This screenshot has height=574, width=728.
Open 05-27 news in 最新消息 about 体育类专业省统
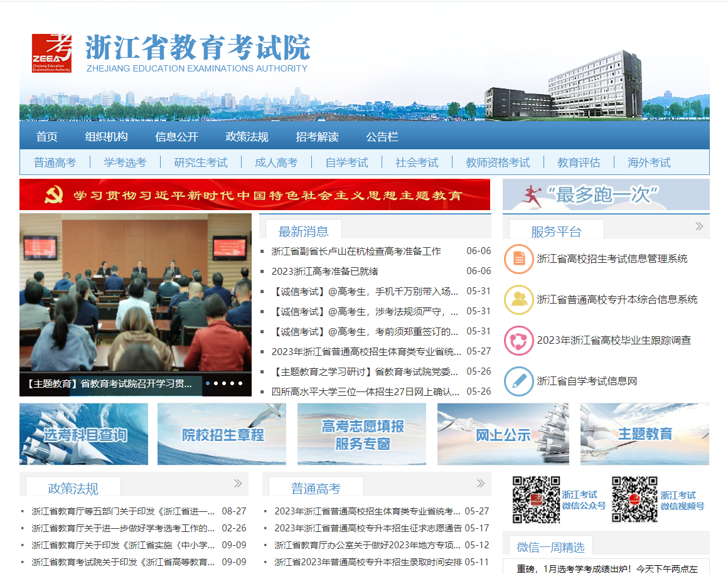point(366,352)
